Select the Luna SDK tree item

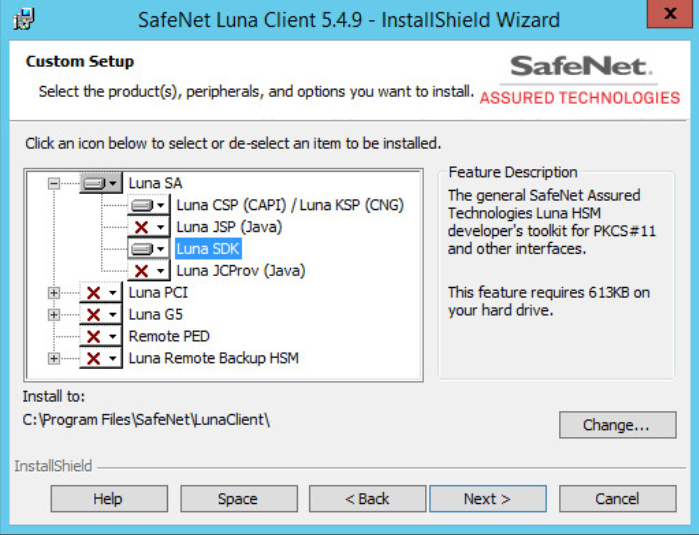pyautogui.click(x=208, y=249)
